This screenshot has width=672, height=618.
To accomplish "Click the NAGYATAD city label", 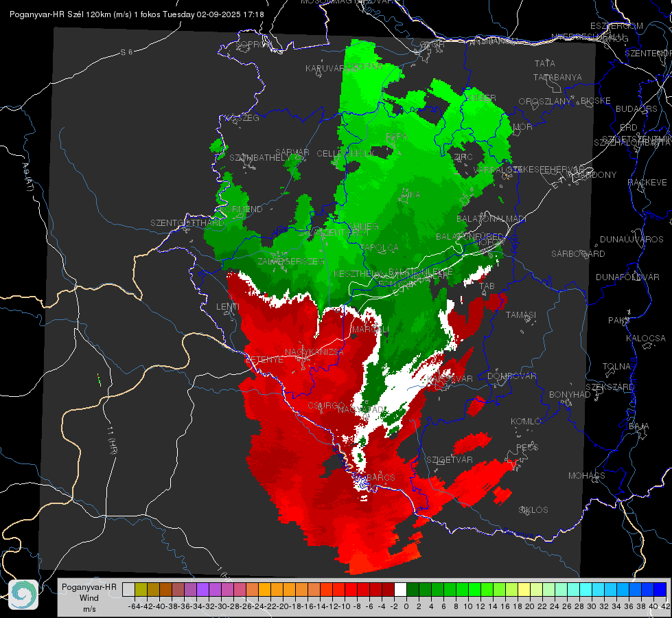I will [x=361, y=409].
